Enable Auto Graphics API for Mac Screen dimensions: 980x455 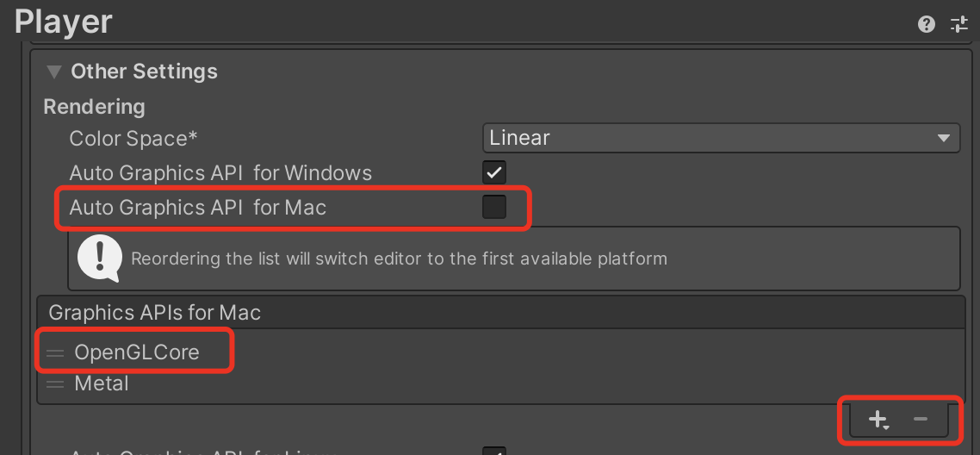point(493,207)
